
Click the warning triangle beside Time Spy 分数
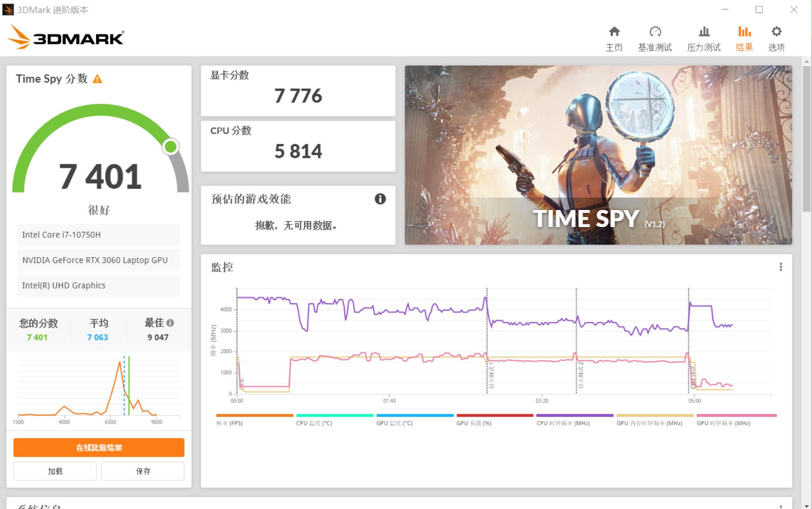coord(97,79)
